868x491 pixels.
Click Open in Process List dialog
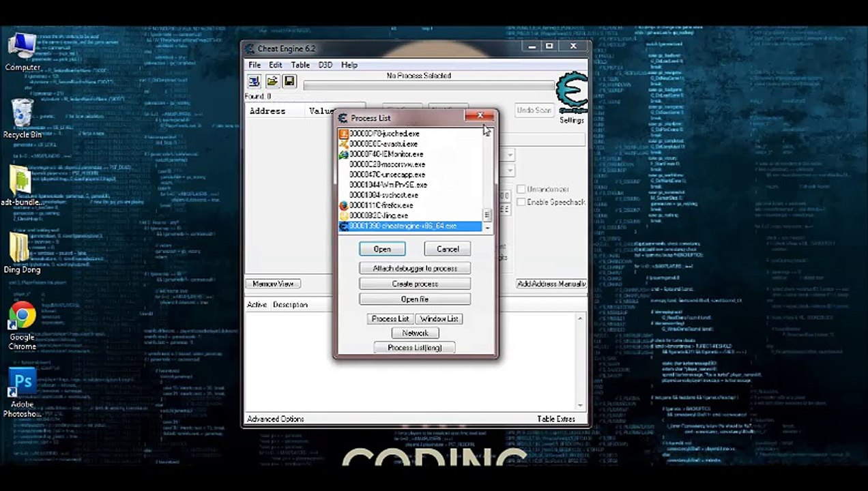pyautogui.click(x=382, y=249)
